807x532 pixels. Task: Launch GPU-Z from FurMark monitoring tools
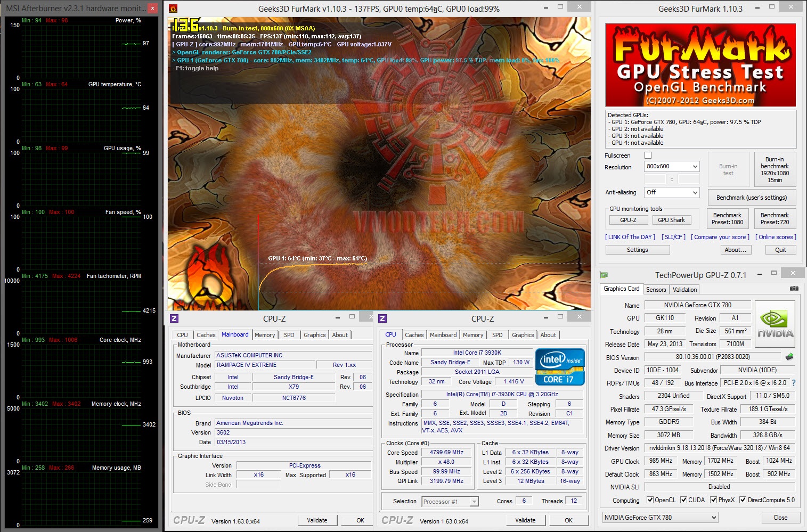628,220
